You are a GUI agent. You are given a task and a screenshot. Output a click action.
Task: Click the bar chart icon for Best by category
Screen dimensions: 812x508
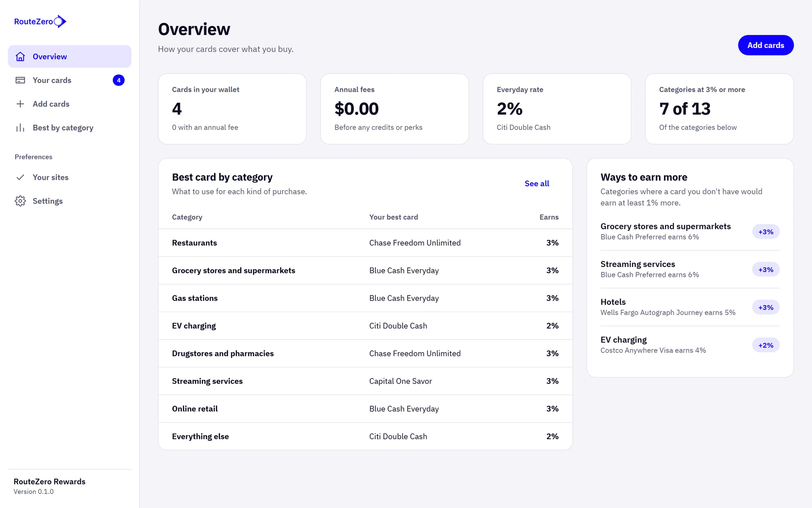pos(20,128)
